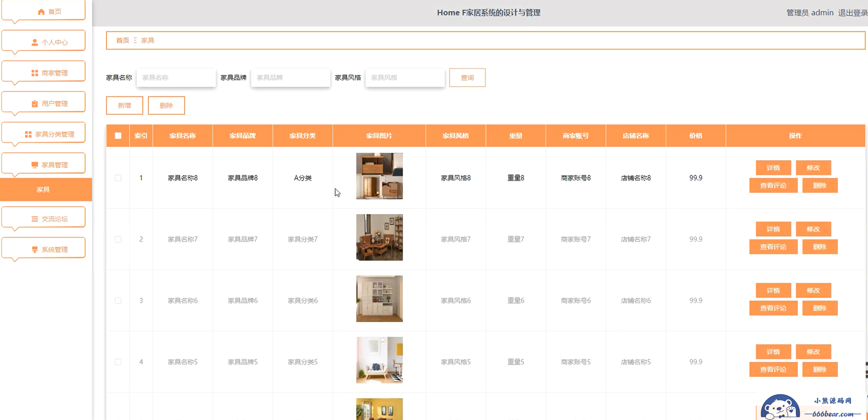Click the 首页 breadcrumb link
Image resolution: width=868 pixels, height=420 pixels.
[x=123, y=40]
